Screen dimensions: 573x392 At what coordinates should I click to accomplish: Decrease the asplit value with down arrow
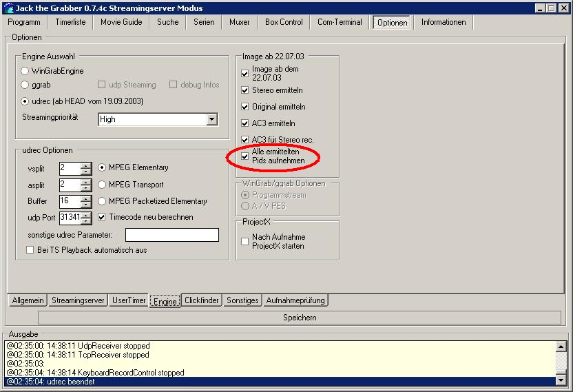[x=86, y=188]
